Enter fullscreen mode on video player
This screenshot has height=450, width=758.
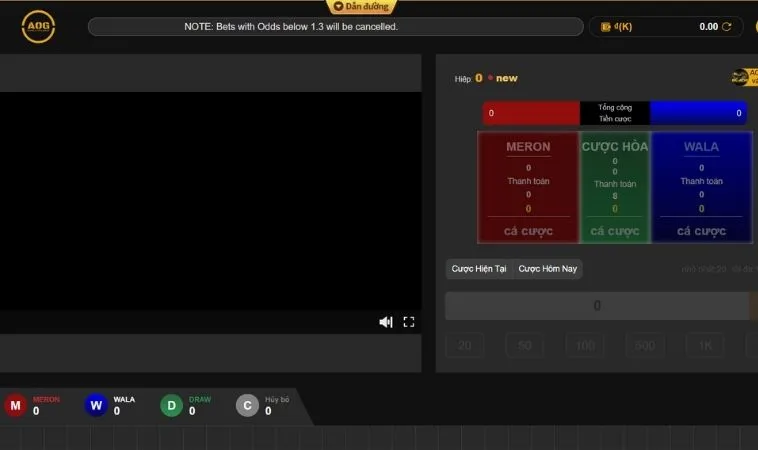(408, 321)
